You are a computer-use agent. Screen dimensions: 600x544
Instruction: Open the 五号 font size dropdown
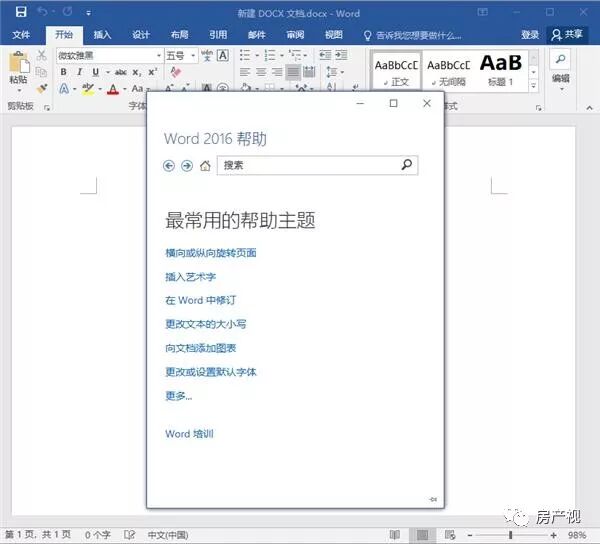193,56
